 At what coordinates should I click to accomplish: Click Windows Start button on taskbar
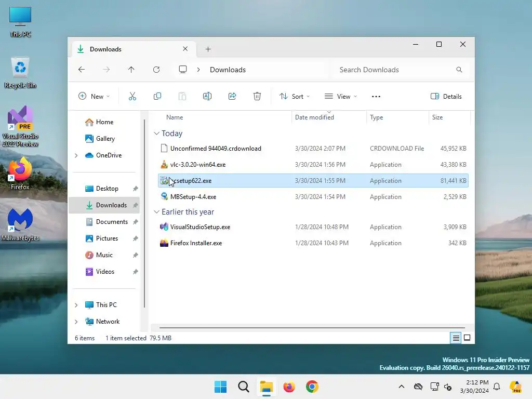220,387
